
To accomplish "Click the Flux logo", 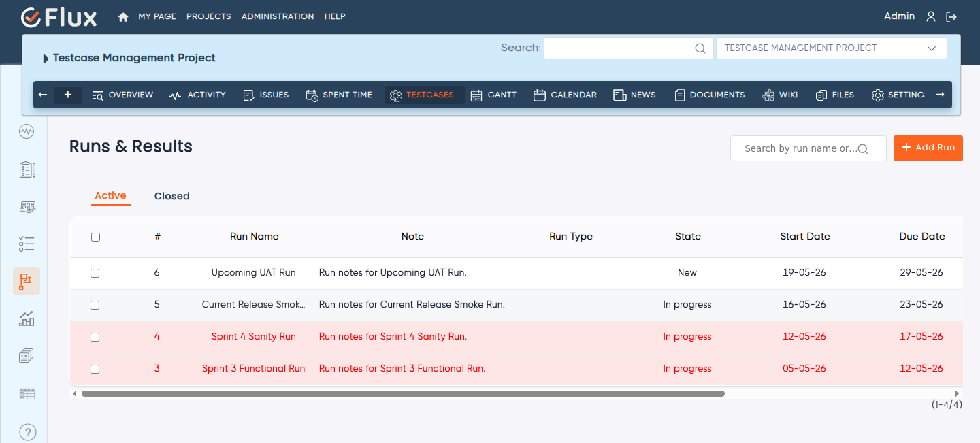I will tap(59, 17).
